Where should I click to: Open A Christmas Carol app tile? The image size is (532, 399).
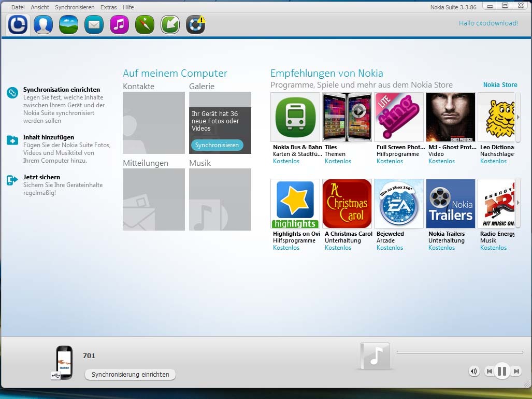pyautogui.click(x=347, y=204)
